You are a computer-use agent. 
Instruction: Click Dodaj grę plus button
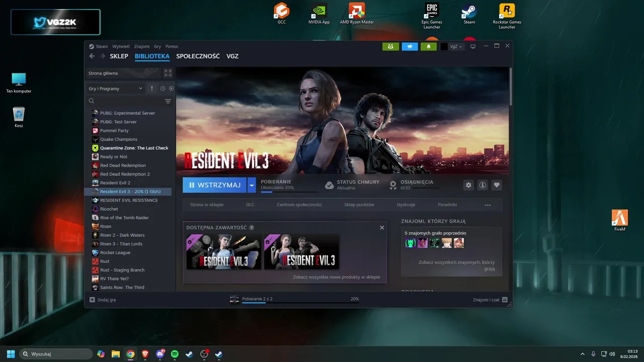pyautogui.click(x=103, y=300)
